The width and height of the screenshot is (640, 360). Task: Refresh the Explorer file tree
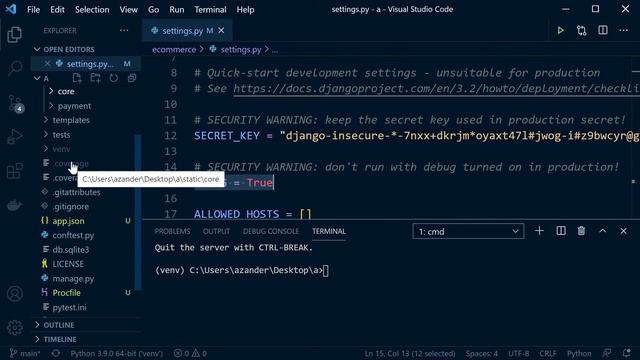point(114,78)
